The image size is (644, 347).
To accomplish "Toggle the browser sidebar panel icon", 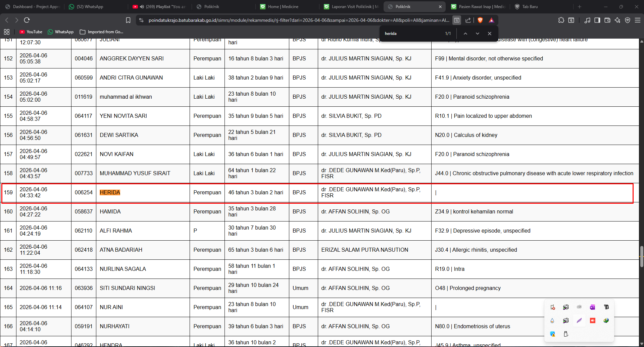I will pos(597,20).
